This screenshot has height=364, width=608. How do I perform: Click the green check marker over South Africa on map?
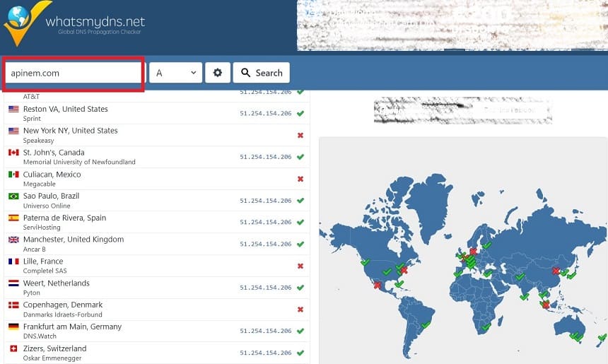486,327
